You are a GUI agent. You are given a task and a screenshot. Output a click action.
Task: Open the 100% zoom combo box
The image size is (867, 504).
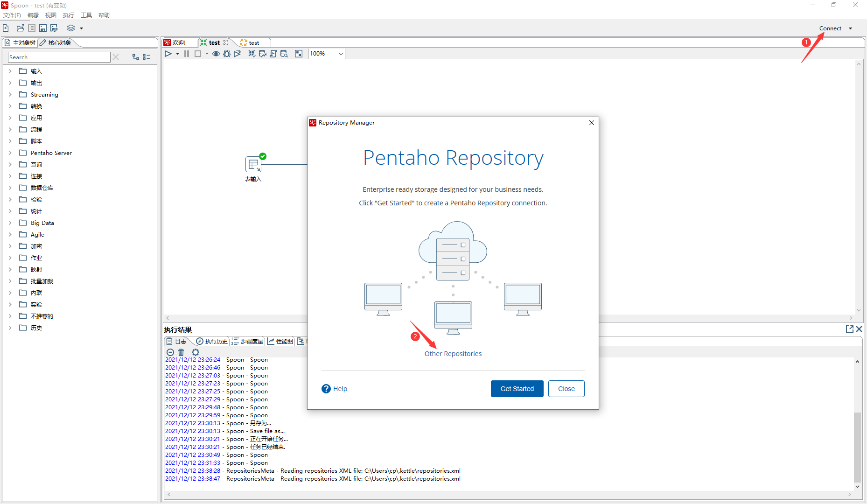327,54
